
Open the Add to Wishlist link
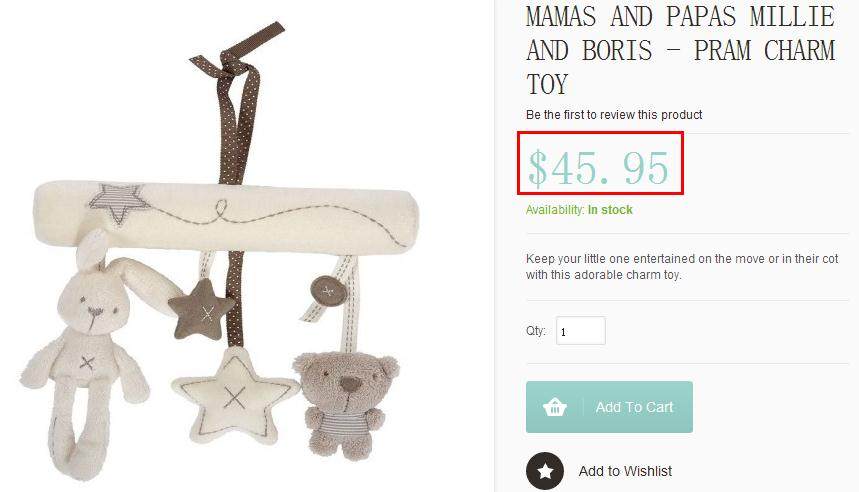(x=625, y=471)
